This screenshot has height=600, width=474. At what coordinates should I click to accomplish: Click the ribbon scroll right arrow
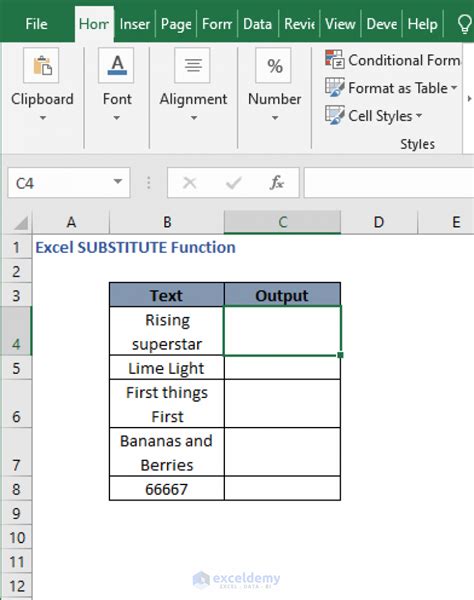(x=469, y=99)
